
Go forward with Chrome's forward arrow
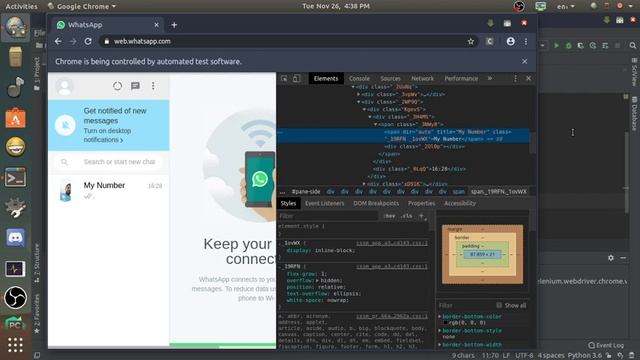pyautogui.click(x=73, y=41)
